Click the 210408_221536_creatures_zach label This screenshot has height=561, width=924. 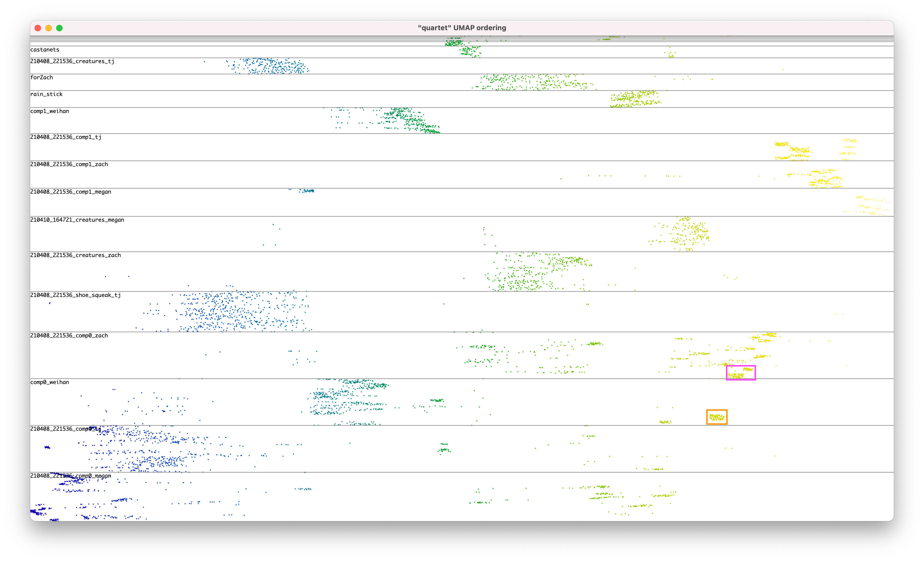[x=75, y=255]
